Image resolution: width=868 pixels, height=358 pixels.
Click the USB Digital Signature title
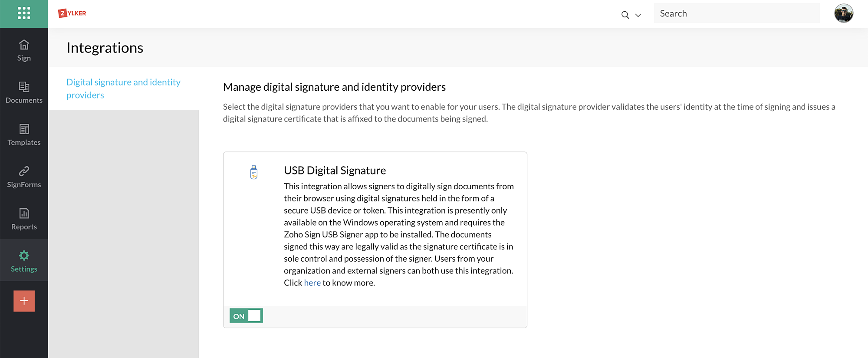335,171
